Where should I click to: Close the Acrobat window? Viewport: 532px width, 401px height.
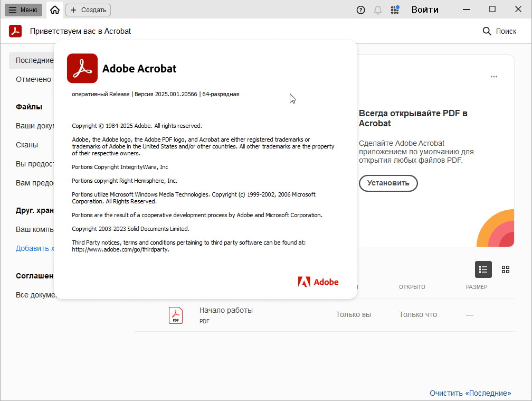pyautogui.click(x=518, y=9)
